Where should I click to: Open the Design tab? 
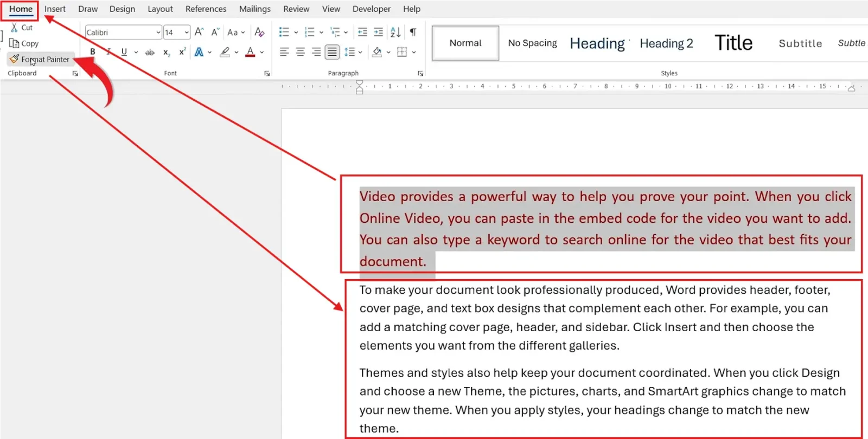tap(122, 9)
